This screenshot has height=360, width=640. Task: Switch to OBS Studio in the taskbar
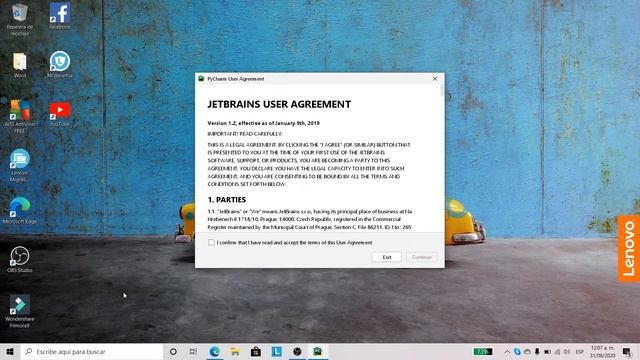297,351
